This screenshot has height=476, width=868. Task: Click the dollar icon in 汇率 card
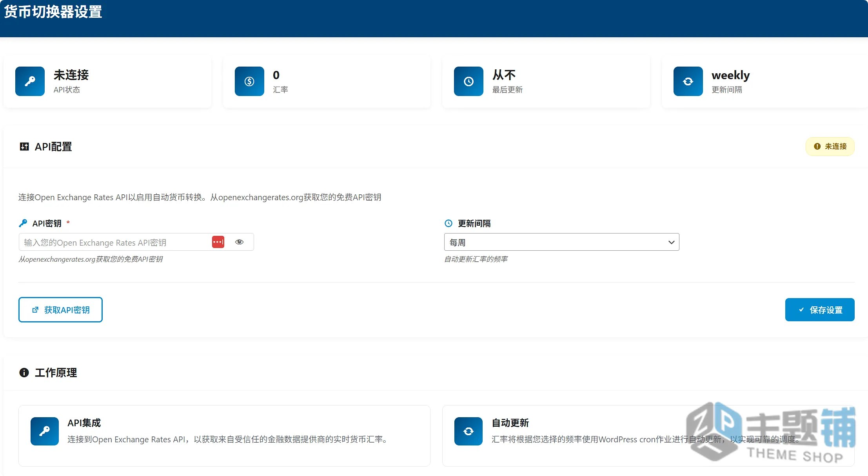[x=249, y=81]
